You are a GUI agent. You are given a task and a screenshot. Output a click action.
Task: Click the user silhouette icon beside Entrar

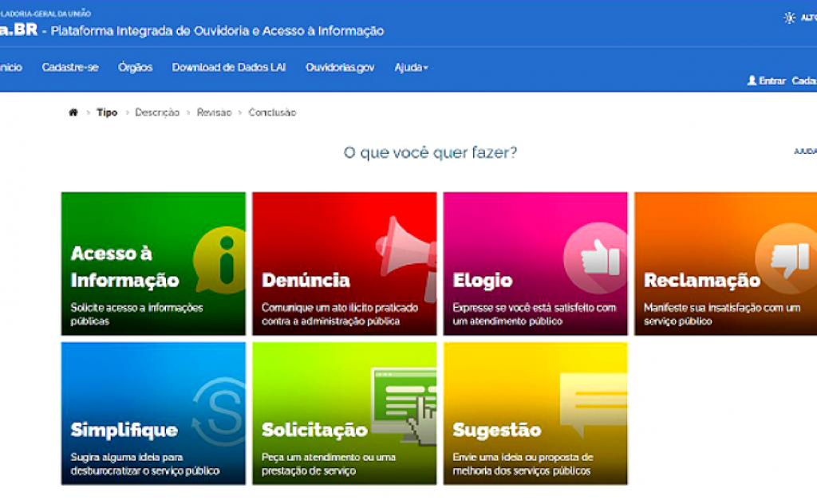tap(751, 81)
